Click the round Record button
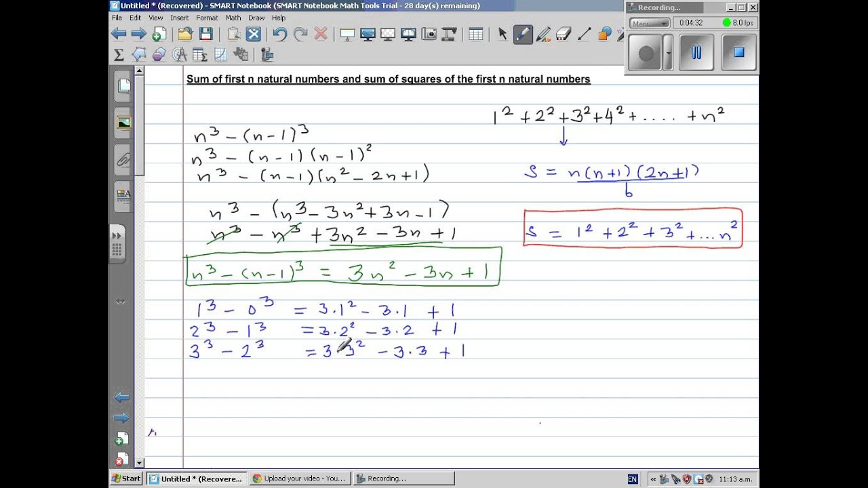 click(x=646, y=53)
